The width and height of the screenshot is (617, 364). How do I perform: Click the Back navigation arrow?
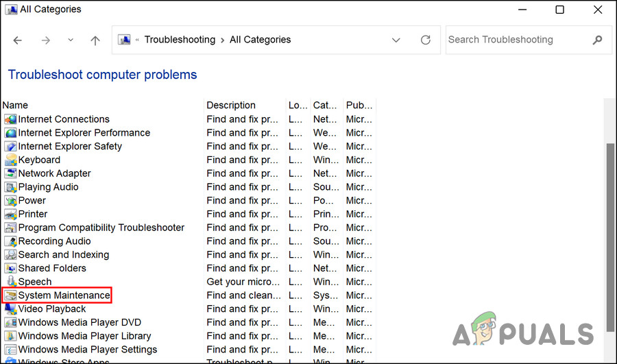[18, 40]
